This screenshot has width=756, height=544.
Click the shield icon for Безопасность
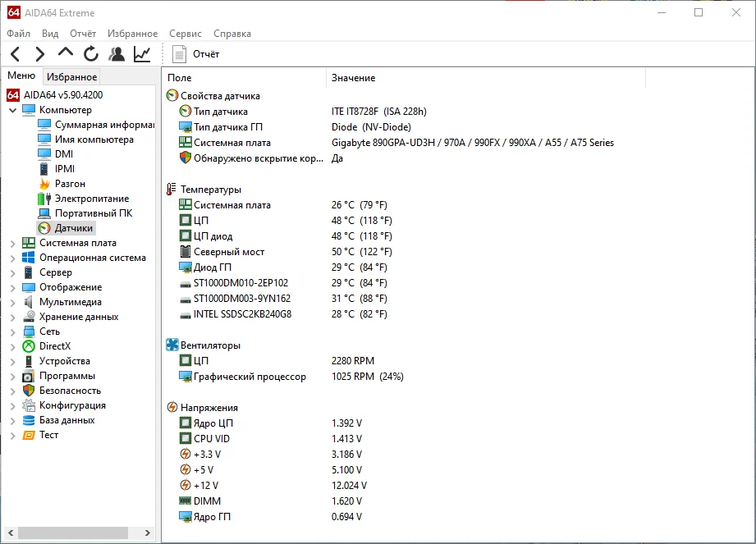tap(29, 391)
